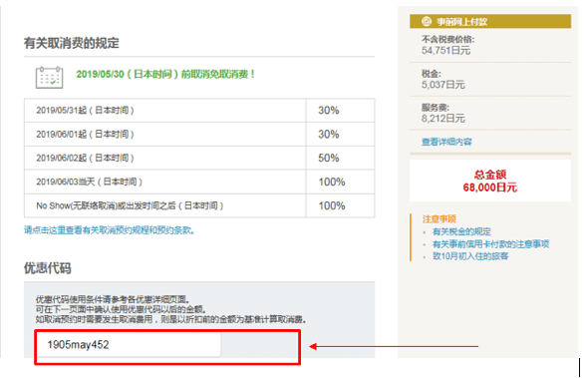Click the 有关取消费的规定 heading
Image resolution: width=588 pixels, height=378 pixels.
click(x=71, y=43)
